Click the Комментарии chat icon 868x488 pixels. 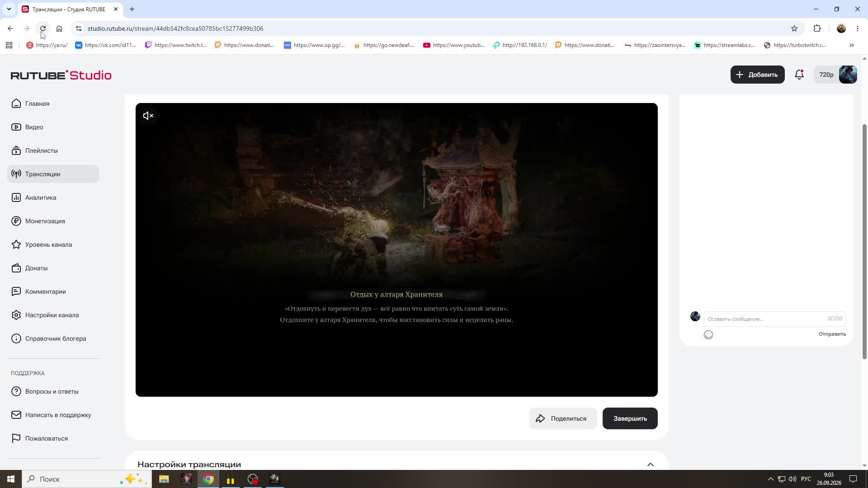tap(16, 291)
